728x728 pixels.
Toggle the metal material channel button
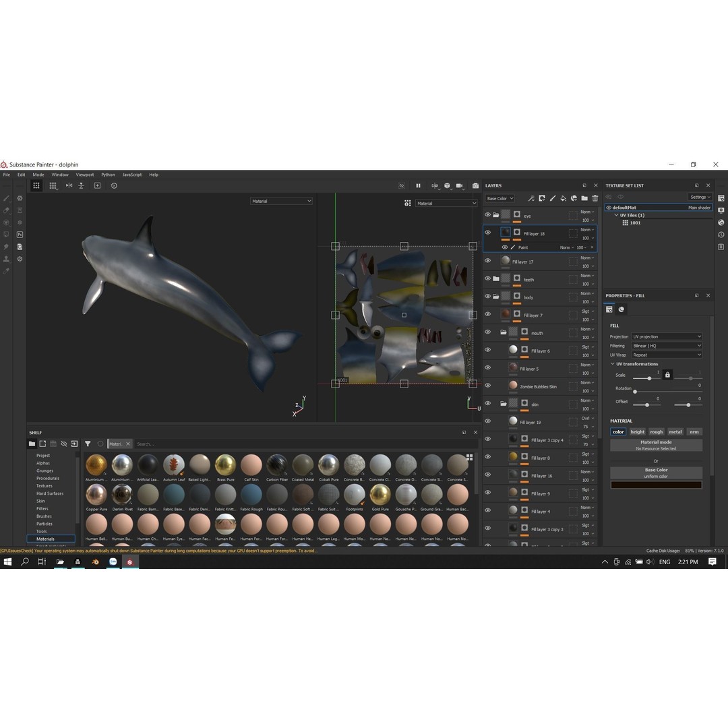pos(675,432)
